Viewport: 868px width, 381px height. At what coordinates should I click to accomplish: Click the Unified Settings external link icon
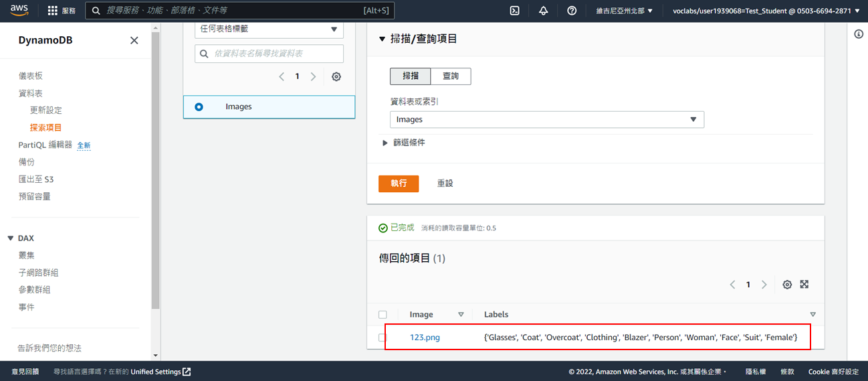[x=187, y=372]
